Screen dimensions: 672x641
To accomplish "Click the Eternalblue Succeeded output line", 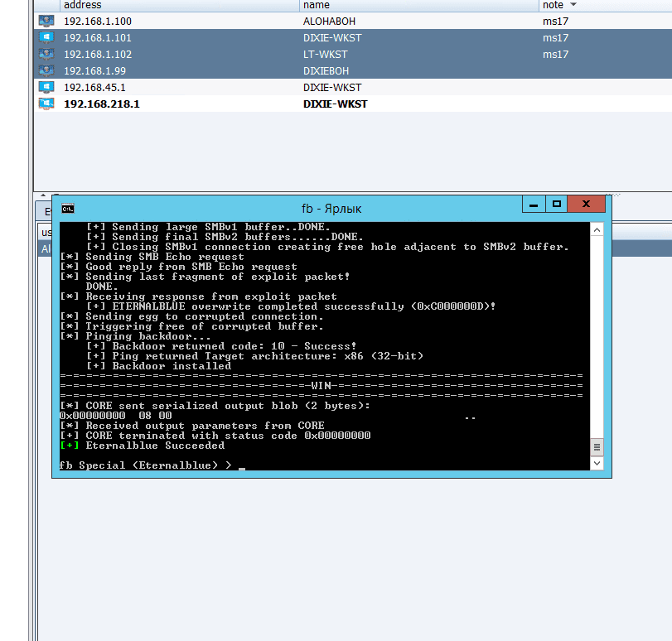I will click(x=143, y=446).
